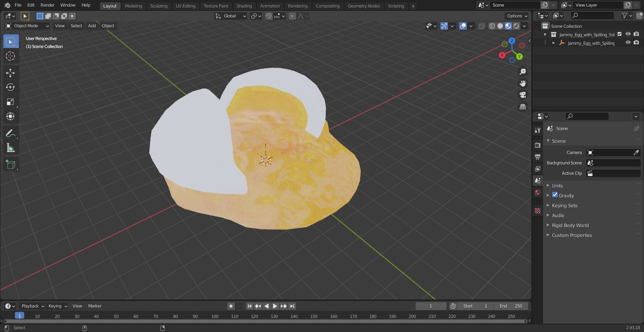Toggle snapping magnet
644x332 pixels.
[x=269, y=16]
